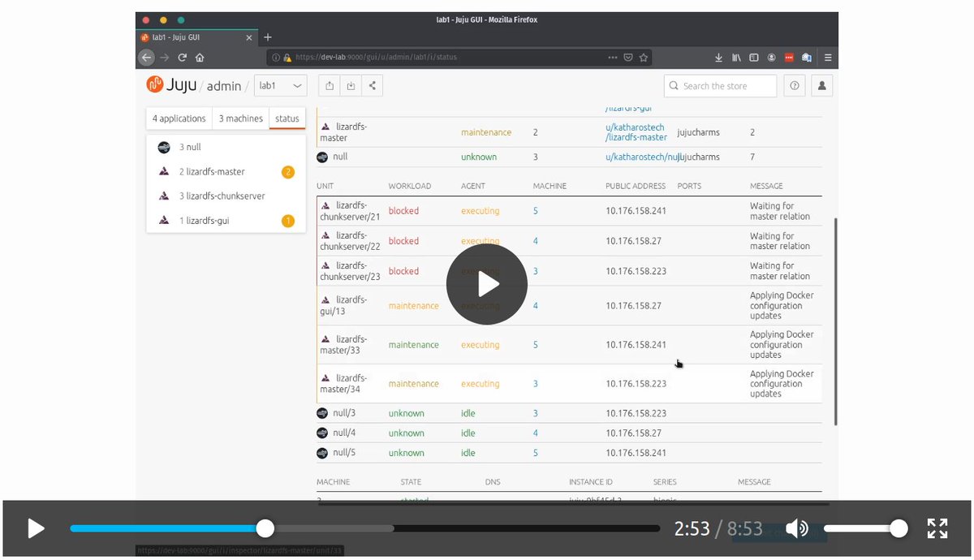Click 'Waiting for master relation' on chunkserver/22
This screenshot has height=560, width=974.
(780, 241)
